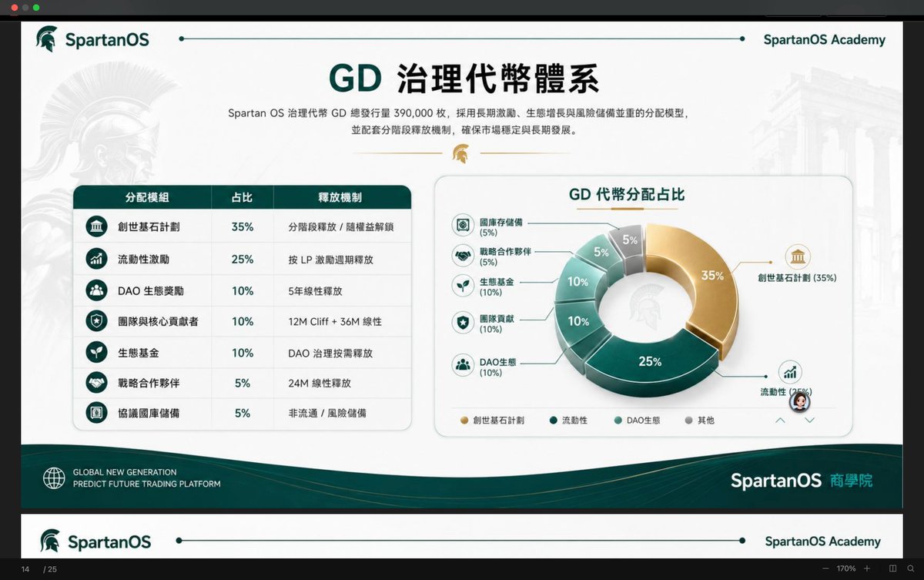Image resolution: width=924 pixels, height=580 pixels.
Task: Click the globe icon in the footer
Action: point(54,478)
